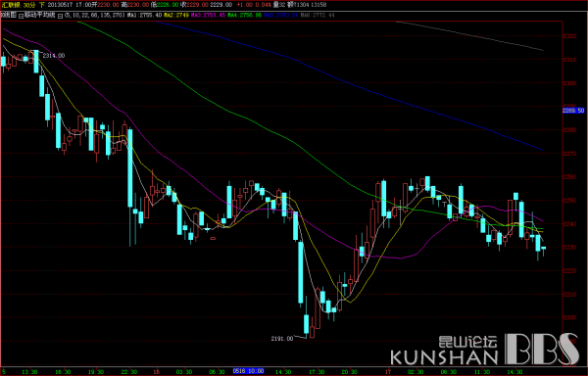Click the 22:30 time axis label
588x376 pixels.
point(129,371)
